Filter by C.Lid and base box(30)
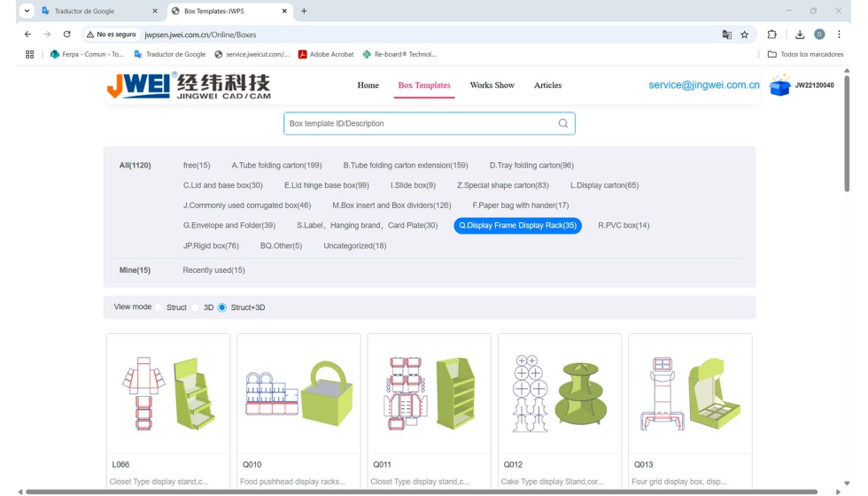Viewport: 868px width, 496px height. (222, 185)
